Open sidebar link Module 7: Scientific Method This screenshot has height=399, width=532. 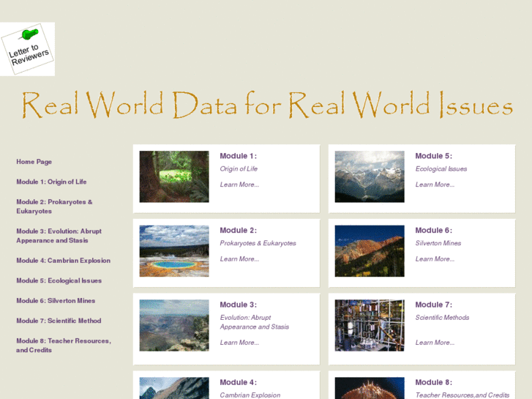click(x=59, y=321)
